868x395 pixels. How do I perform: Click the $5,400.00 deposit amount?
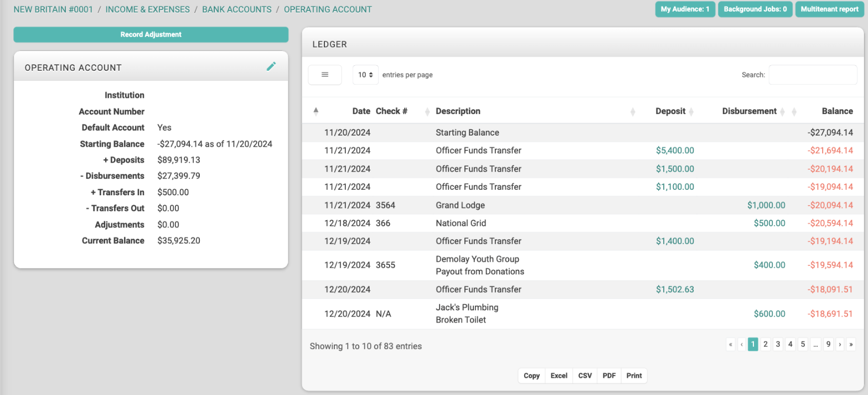point(675,150)
